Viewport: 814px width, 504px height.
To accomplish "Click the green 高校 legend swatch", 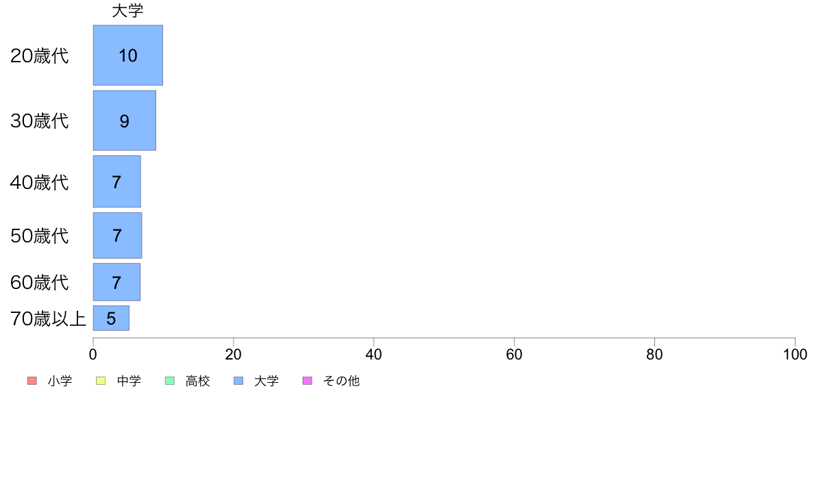I will click(170, 381).
